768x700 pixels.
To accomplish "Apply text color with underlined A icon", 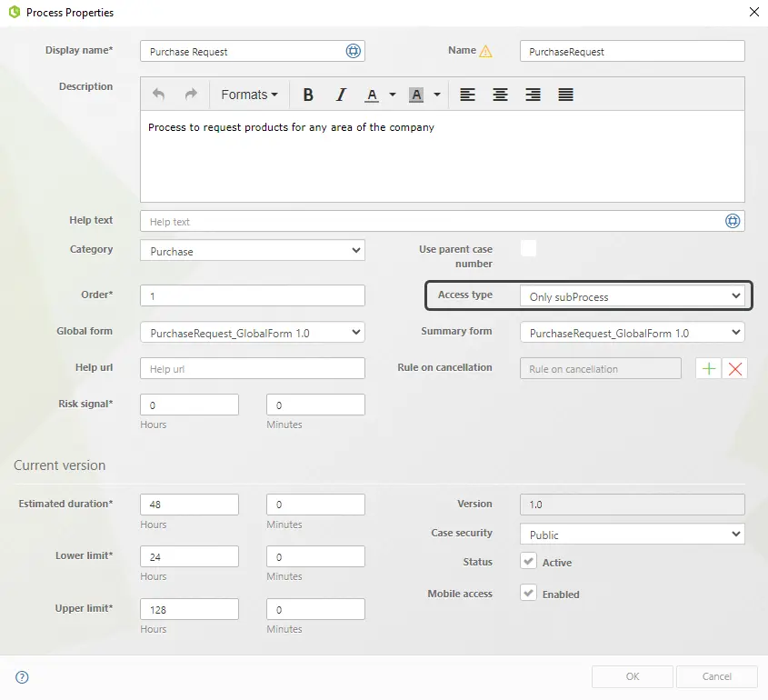I will click(x=373, y=95).
